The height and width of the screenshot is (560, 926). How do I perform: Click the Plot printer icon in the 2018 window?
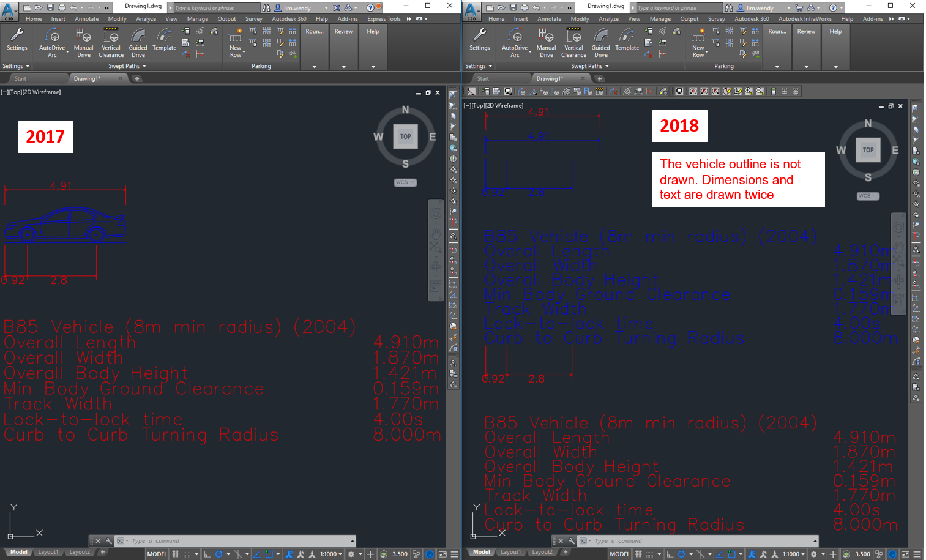[x=525, y=7]
